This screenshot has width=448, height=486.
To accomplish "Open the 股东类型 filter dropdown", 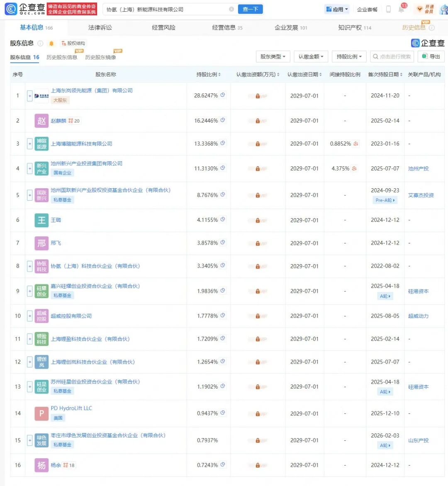I will point(273,56).
